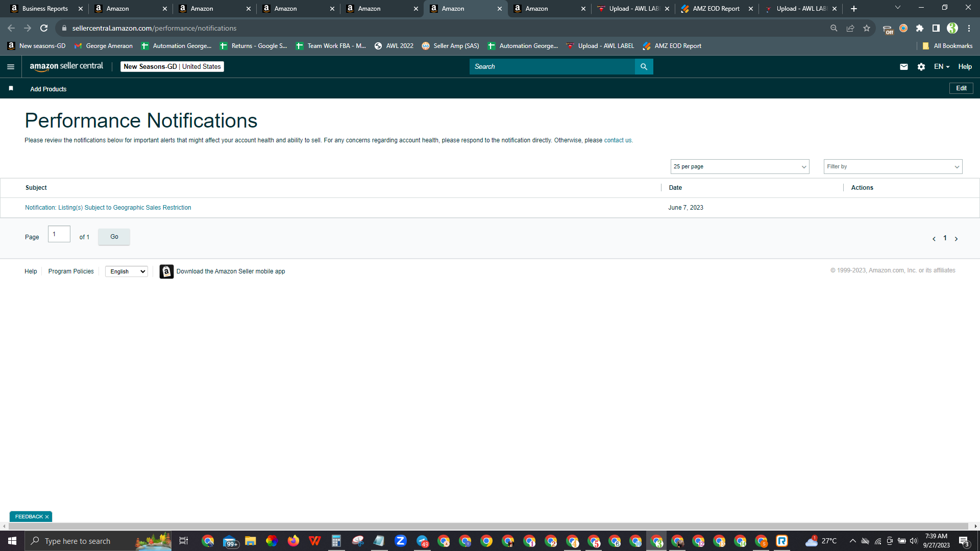Screen dimensions: 980x551
Task: Open the Geographic Sales Restriction notification
Action: [x=108, y=208]
